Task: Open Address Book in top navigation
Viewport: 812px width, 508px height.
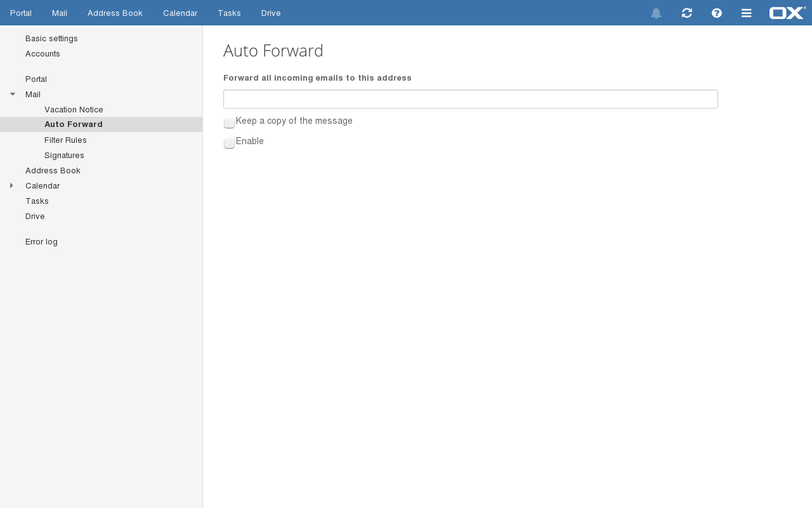Action: 115,13
